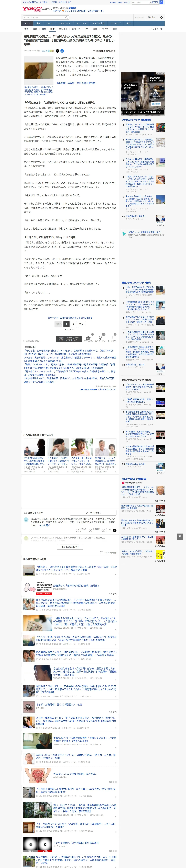The height and width of the screenshot is (868, 186).
Task: Focus the キーワードを入力 search field
Action: [x=44, y=18]
